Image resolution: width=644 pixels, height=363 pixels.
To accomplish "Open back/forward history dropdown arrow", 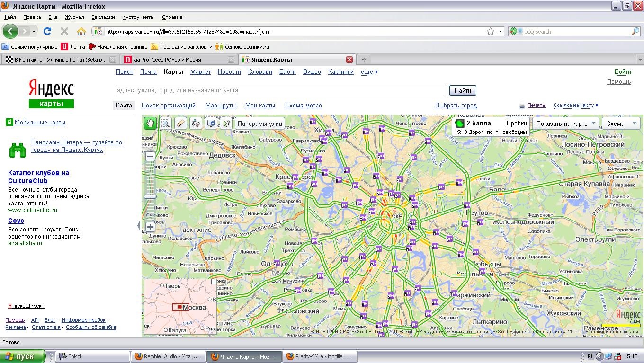I will (x=34, y=32).
